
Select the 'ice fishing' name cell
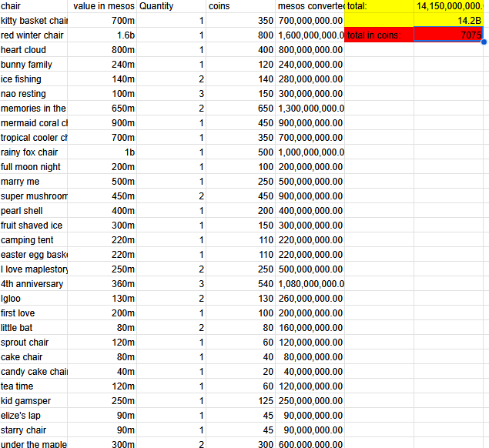[34, 79]
